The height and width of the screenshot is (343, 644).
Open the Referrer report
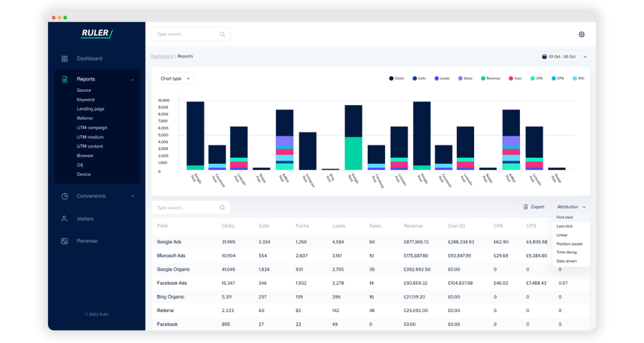(x=84, y=118)
